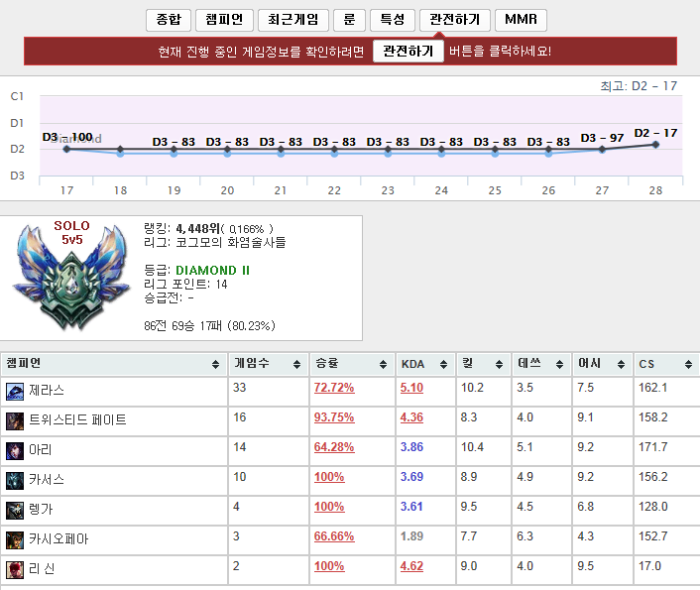
Task: Click the 3.69 KDA value
Action: (x=411, y=477)
